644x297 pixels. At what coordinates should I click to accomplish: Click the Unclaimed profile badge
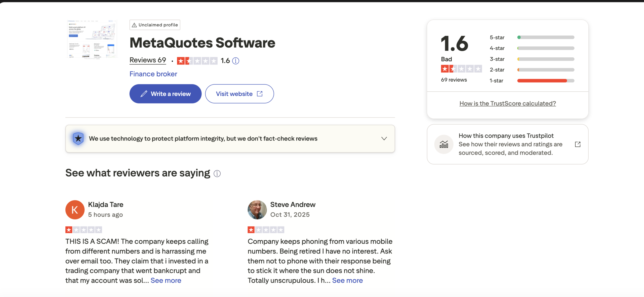155,25
